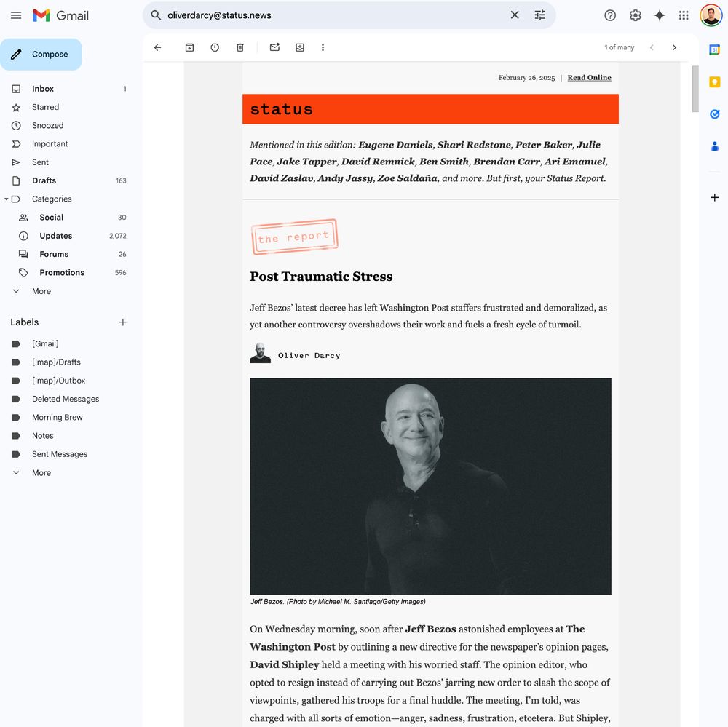The width and height of the screenshot is (728, 727).
Task: Open the More options three-dot menu
Action: [x=323, y=47]
